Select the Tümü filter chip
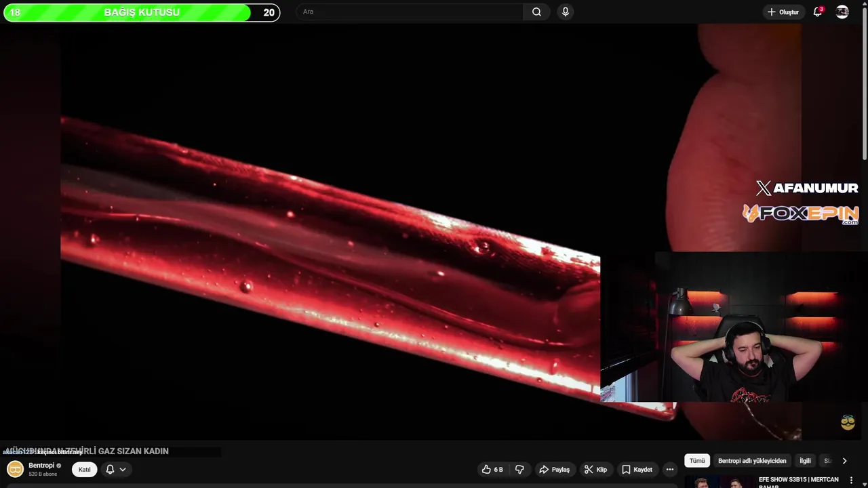The height and width of the screenshot is (488, 868). point(697,461)
